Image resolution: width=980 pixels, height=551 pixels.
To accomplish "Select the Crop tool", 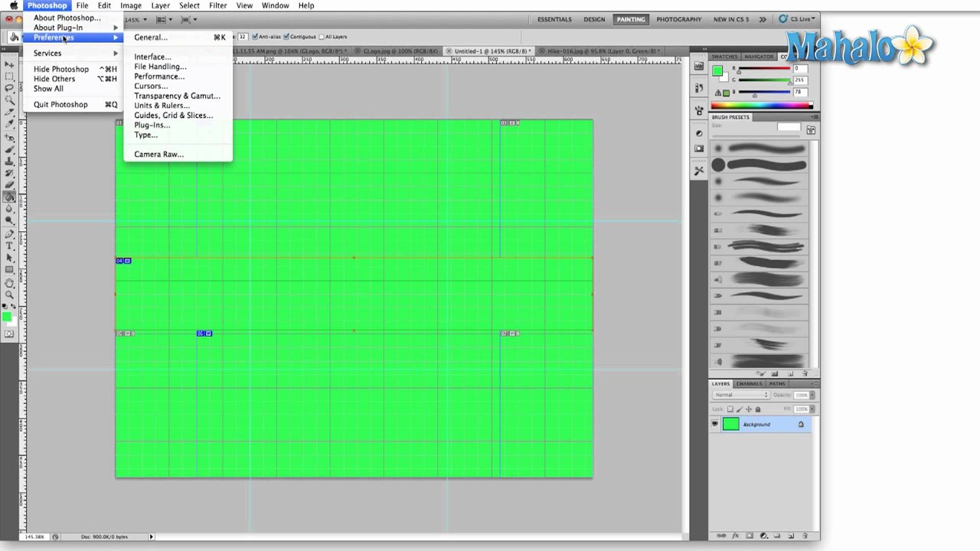I will coord(10,112).
